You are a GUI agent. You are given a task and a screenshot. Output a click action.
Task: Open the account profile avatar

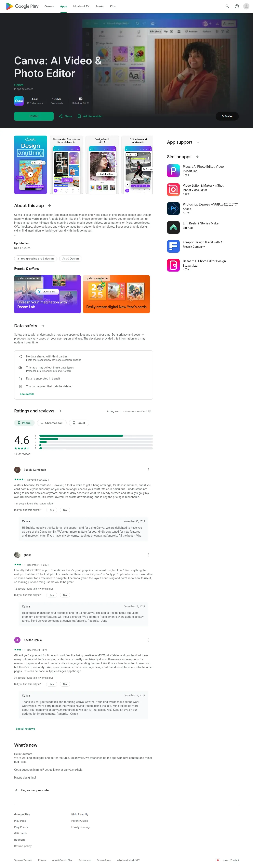tap(246, 6)
